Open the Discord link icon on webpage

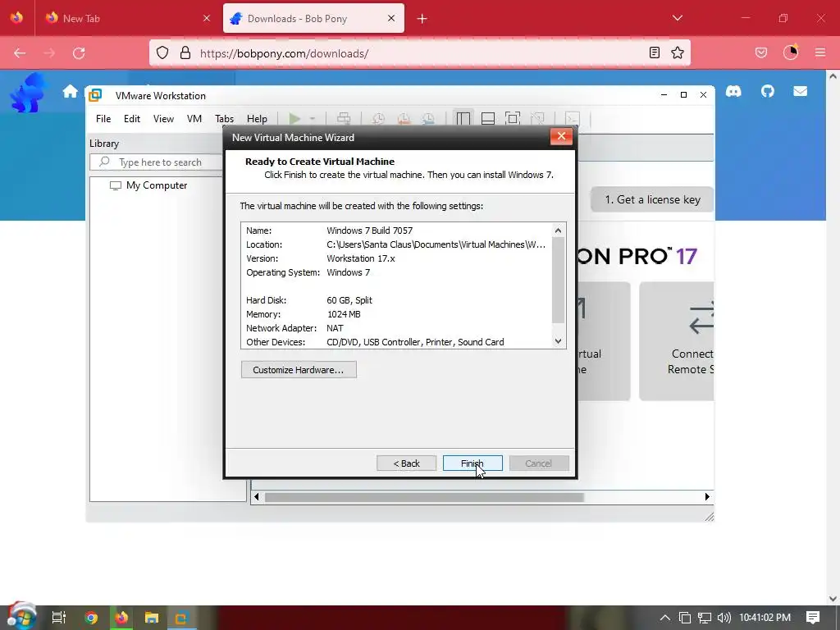733,91
